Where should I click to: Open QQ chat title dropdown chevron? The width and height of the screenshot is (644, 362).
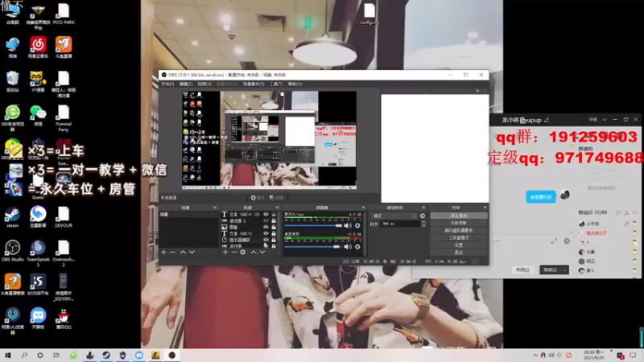pyautogui.click(x=605, y=119)
